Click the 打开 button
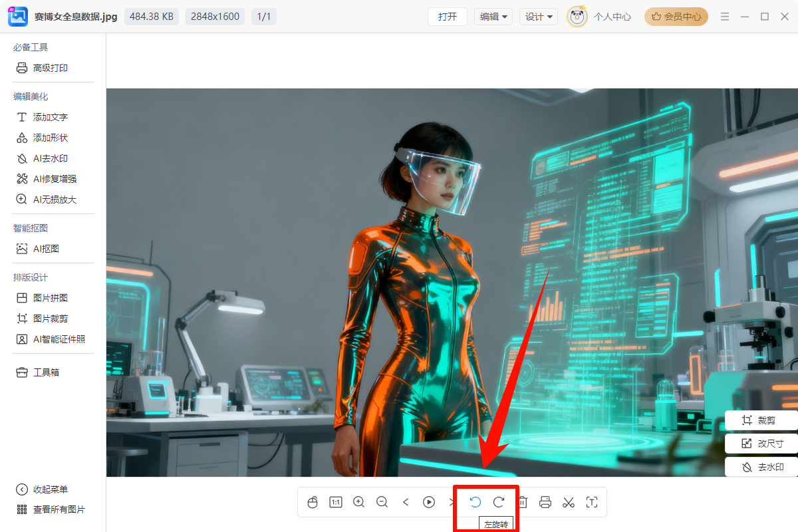 tap(448, 17)
